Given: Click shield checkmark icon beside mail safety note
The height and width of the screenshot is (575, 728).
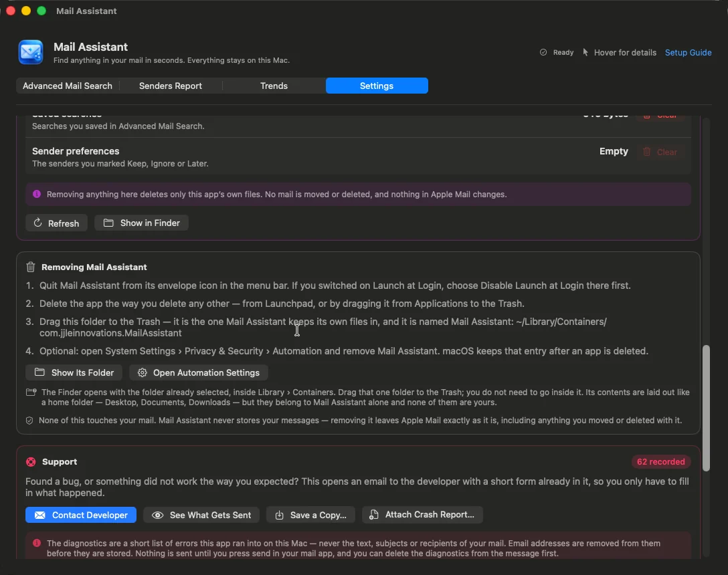Looking at the screenshot, I should pos(29,421).
